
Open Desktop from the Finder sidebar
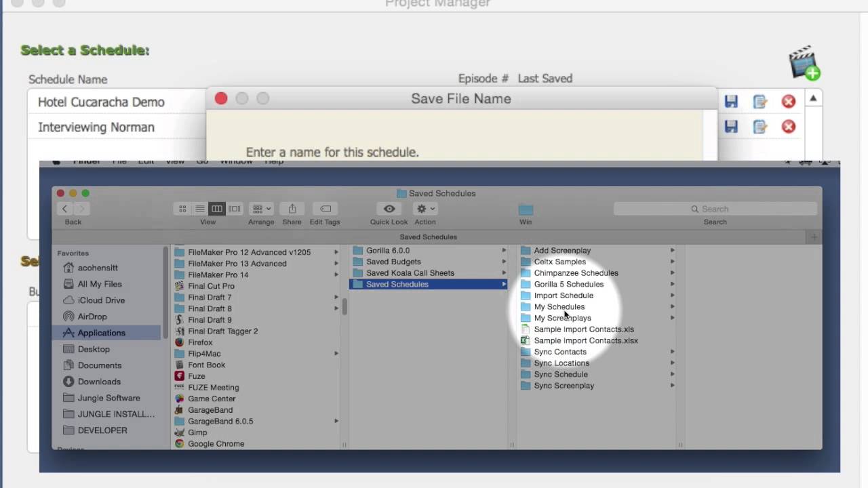[94, 349]
